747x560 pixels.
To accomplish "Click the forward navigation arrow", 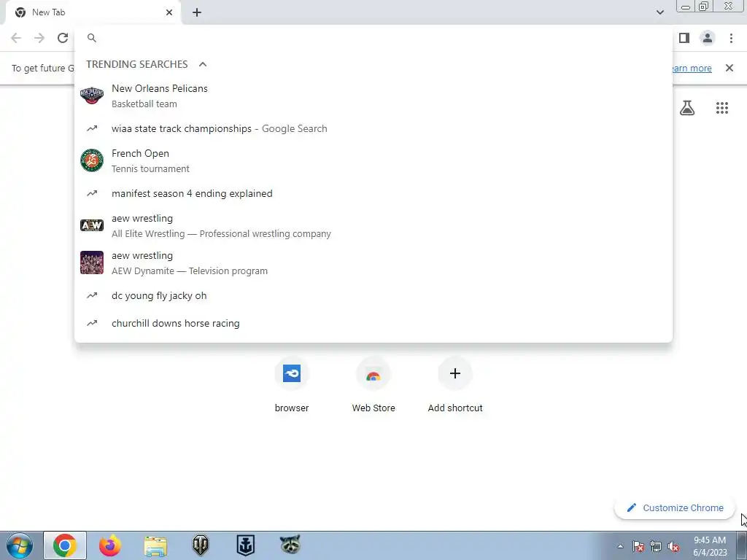I will (39, 38).
